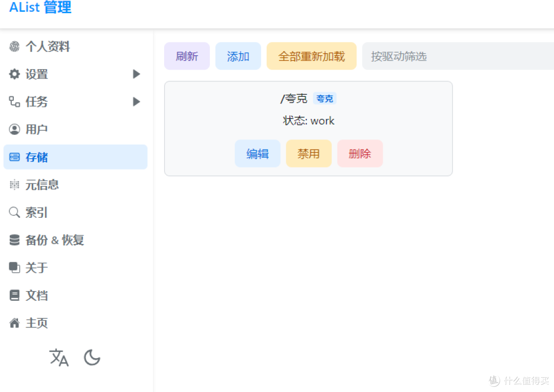The height and width of the screenshot is (392, 554).
Task: Click the book icon beside 文档
Action: (14, 295)
